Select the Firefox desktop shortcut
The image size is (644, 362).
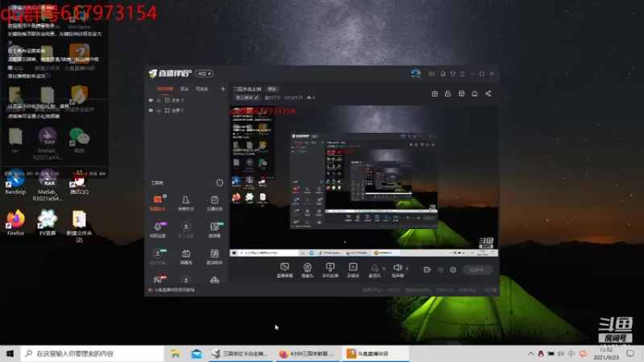click(x=15, y=223)
